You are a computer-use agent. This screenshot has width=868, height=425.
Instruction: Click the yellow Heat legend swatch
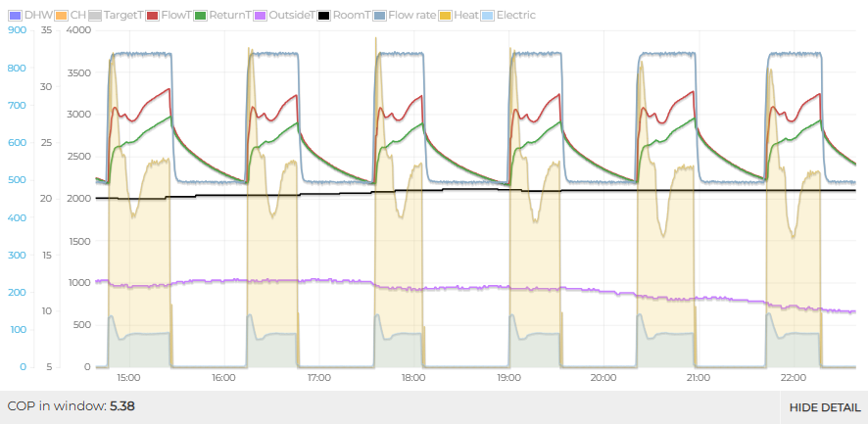pos(444,16)
